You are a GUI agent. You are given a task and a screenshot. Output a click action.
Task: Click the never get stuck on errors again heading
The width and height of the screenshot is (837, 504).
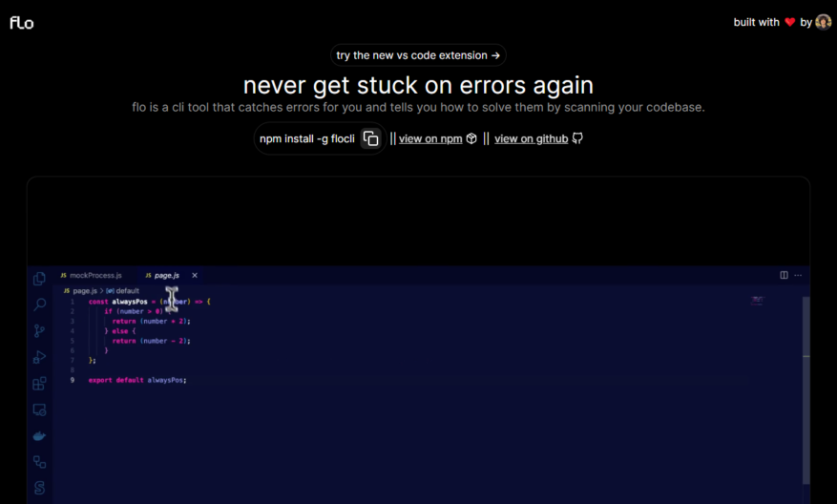click(418, 85)
